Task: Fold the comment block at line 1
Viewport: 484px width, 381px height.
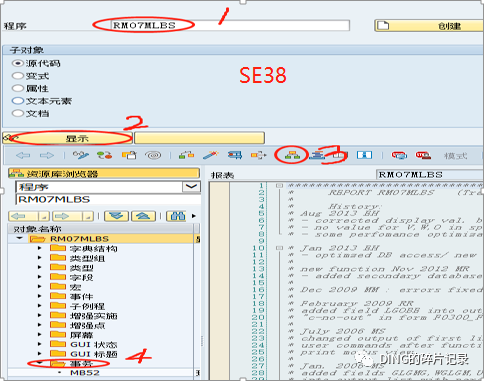Action: 279,185
